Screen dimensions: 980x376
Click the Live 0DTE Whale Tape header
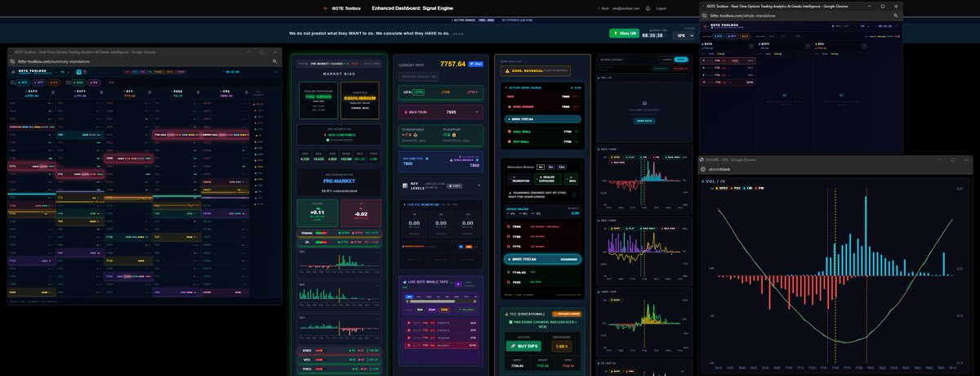(x=428, y=282)
